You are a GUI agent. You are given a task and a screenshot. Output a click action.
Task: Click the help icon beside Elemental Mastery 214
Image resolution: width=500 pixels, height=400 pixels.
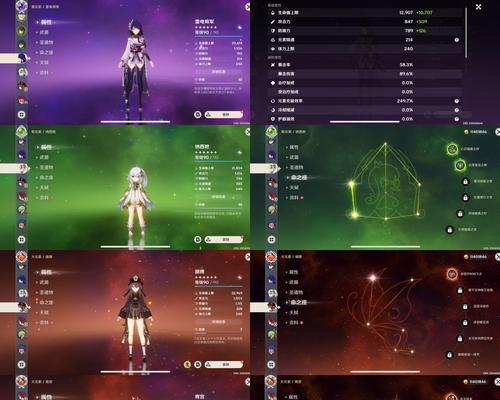point(456,40)
